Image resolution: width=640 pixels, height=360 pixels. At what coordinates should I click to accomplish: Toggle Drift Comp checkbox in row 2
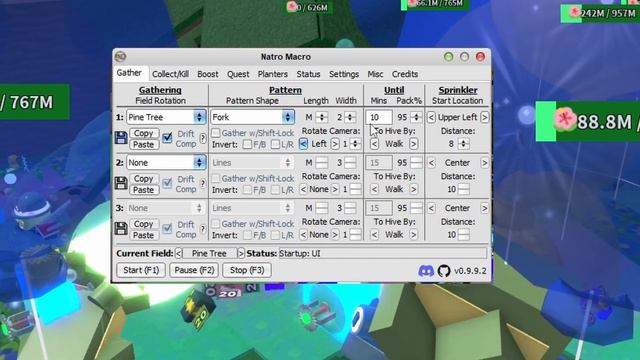click(167, 183)
